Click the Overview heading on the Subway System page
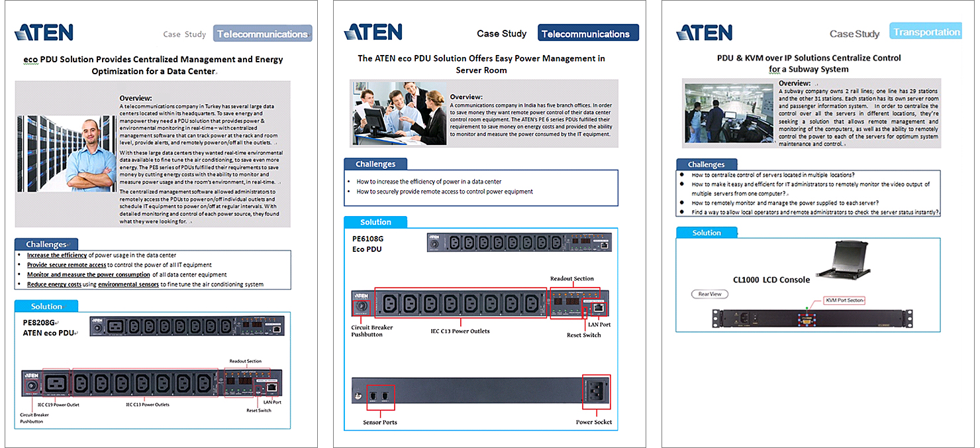The image size is (980, 448). (x=795, y=83)
